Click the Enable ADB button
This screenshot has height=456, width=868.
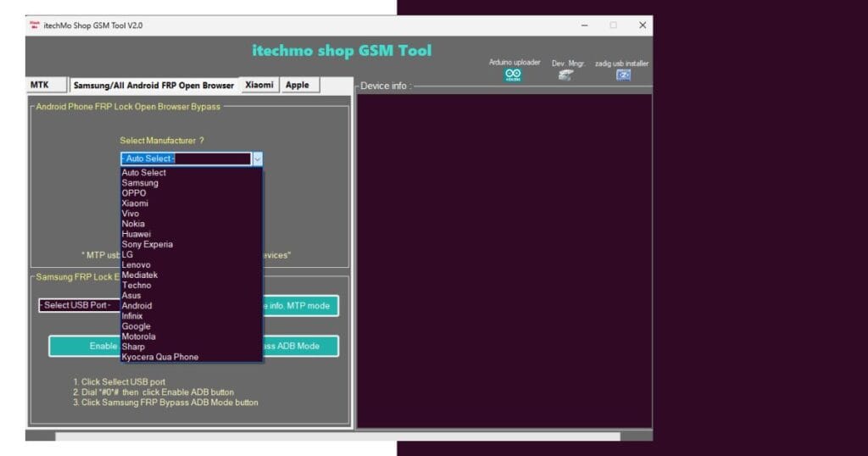click(84, 346)
